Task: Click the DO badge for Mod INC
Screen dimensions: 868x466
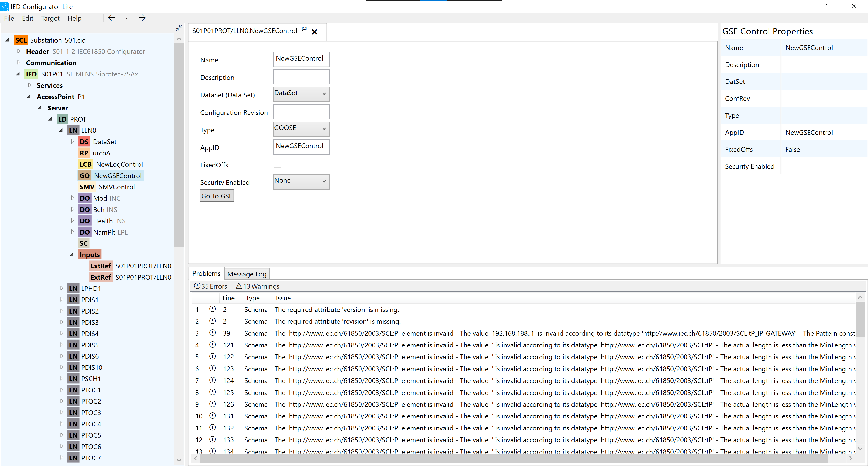Action: tap(85, 198)
